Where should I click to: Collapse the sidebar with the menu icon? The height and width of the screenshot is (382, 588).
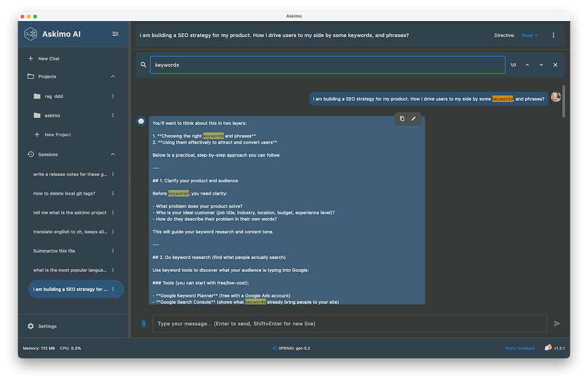coord(115,34)
